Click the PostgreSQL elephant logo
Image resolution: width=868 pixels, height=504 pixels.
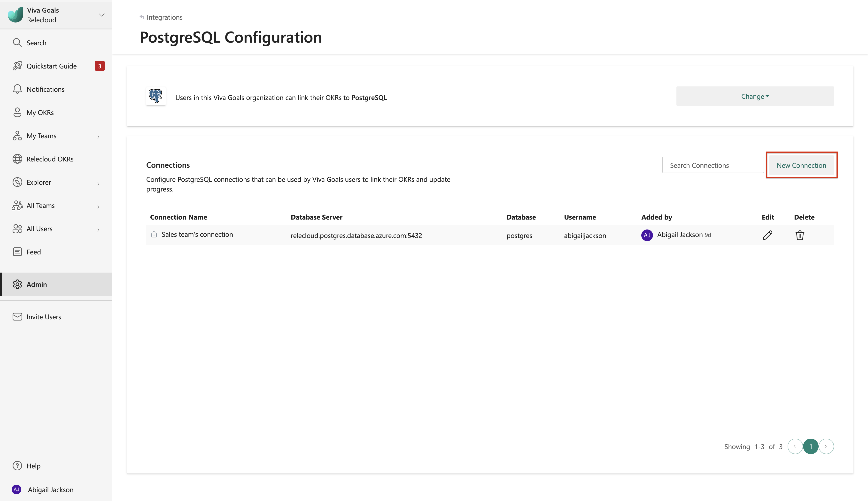(156, 96)
